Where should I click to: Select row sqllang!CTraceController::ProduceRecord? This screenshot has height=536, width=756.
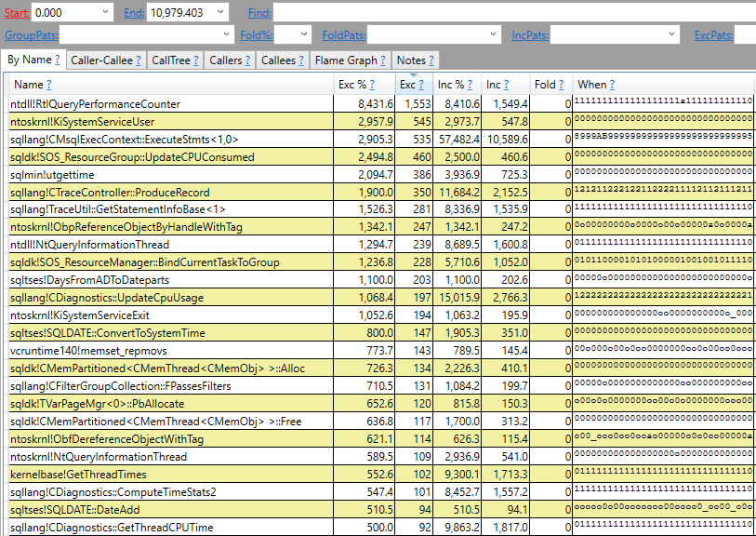point(381,192)
